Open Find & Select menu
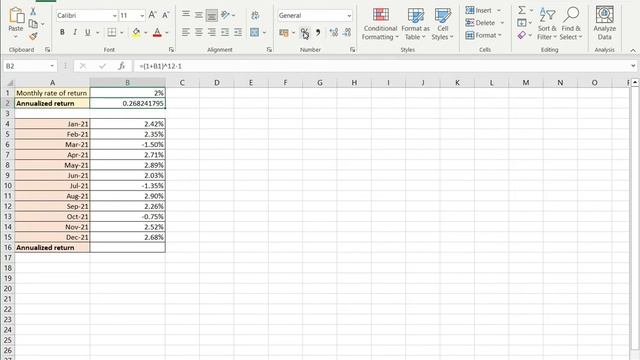640x360 pixels. [x=571, y=24]
